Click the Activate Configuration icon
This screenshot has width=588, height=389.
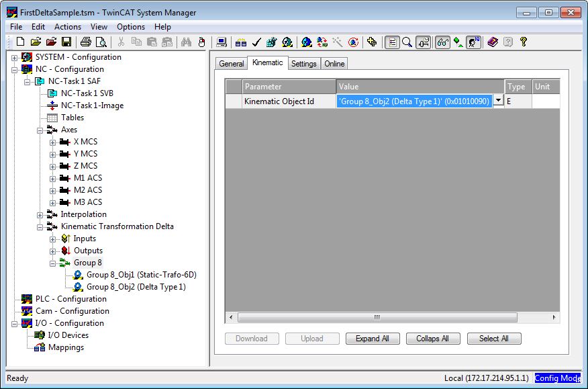tap(271, 42)
